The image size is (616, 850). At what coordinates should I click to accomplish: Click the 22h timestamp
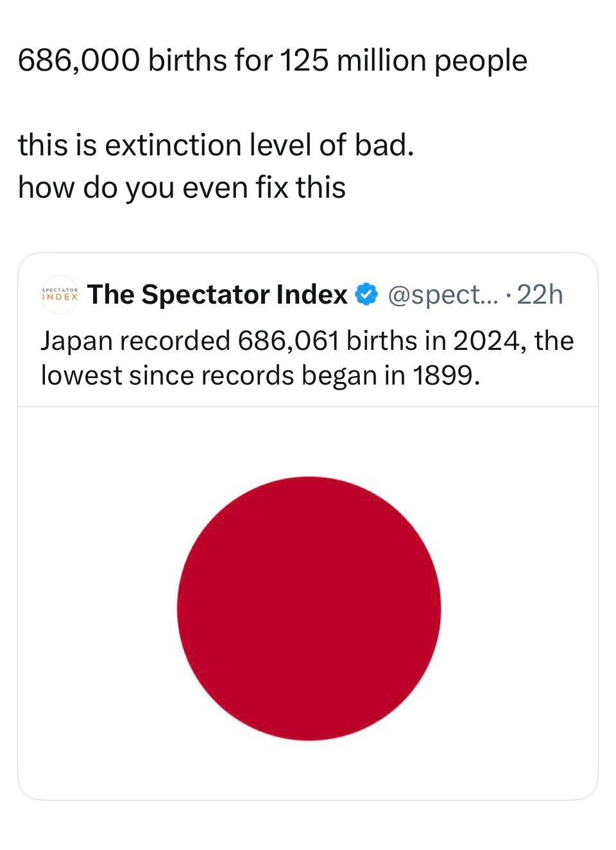click(x=540, y=295)
